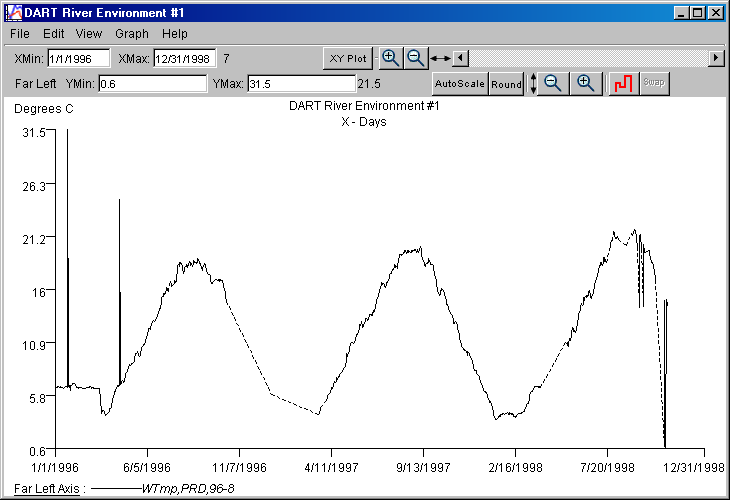730x500 pixels.
Task: Click the grayed-out Swap button
Action: [653, 84]
